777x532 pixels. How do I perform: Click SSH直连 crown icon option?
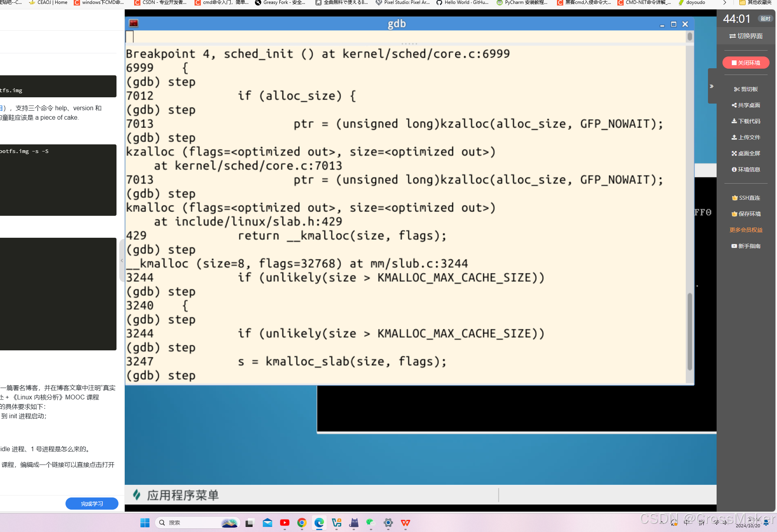[746, 198]
